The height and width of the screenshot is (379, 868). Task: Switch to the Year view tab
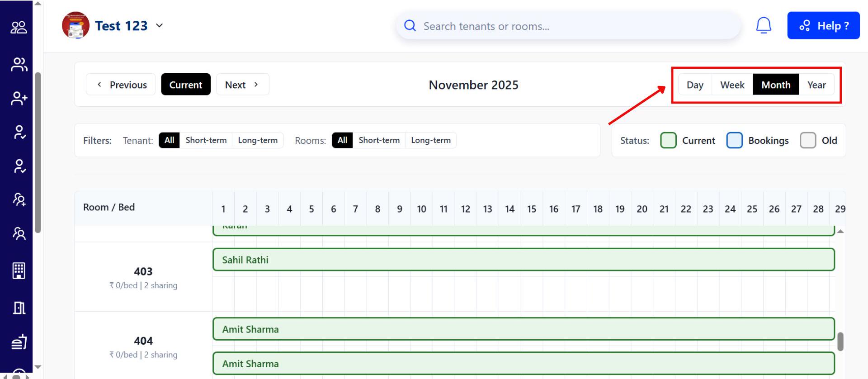pos(816,85)
